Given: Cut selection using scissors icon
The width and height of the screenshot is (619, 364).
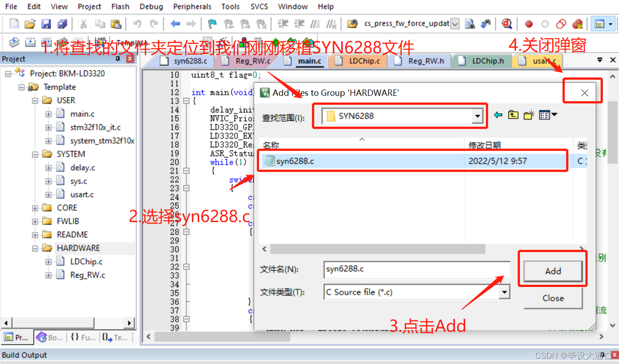Looking at the screenshot, I should (x=83, y=24).
